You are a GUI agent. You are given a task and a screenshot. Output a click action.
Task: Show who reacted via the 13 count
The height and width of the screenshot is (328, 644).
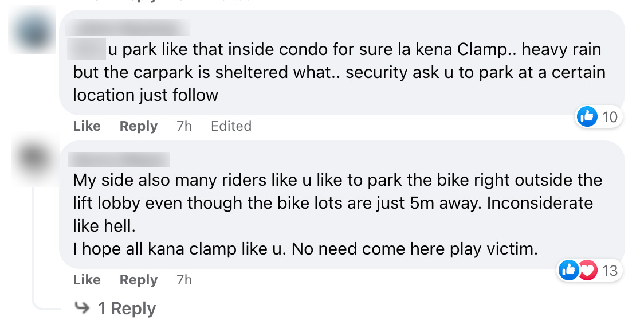[610, 271]
